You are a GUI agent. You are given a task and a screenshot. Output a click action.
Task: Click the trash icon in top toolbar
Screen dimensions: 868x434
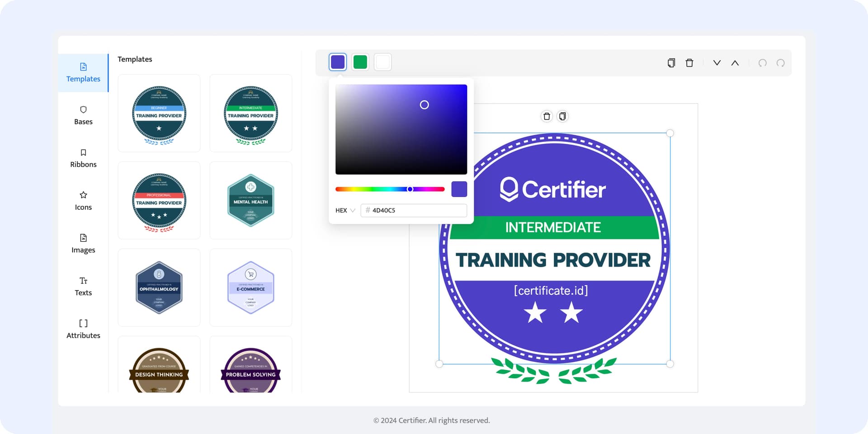pos(689,63)
